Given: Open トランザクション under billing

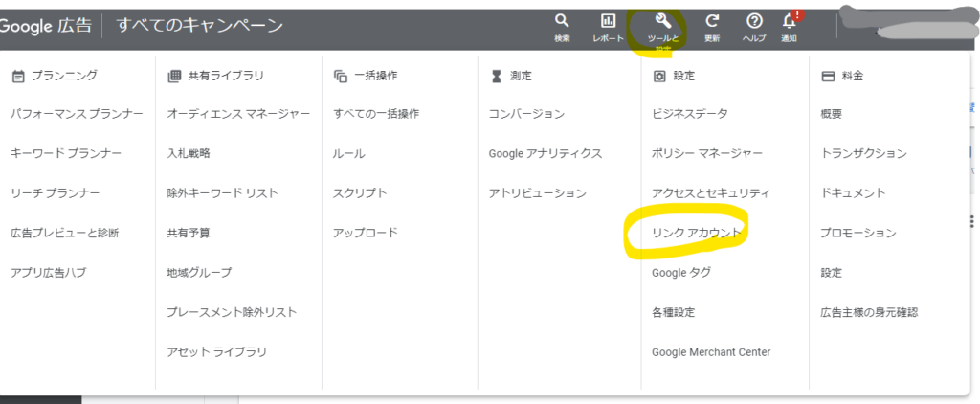Looking at the screenshot, I should (863, 153).
